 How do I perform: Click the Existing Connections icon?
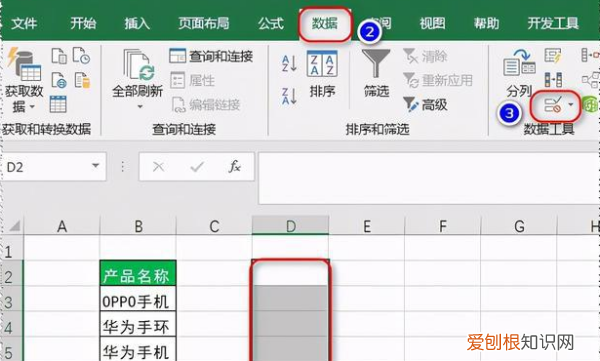tap(82, 80)
